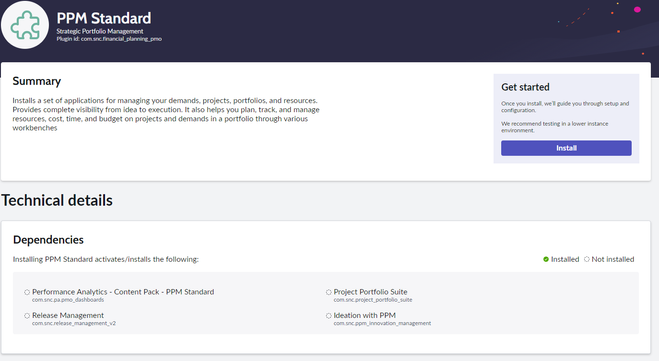Click status circle beside Release Management
Image resolution: width=659 pixels, height=361 pixels.
27,316
